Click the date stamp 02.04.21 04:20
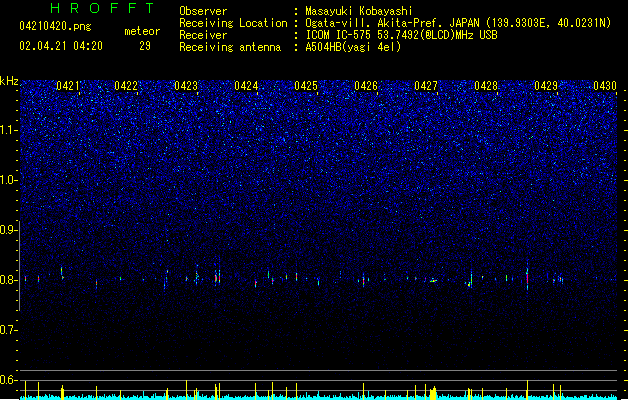 point(61,46)
